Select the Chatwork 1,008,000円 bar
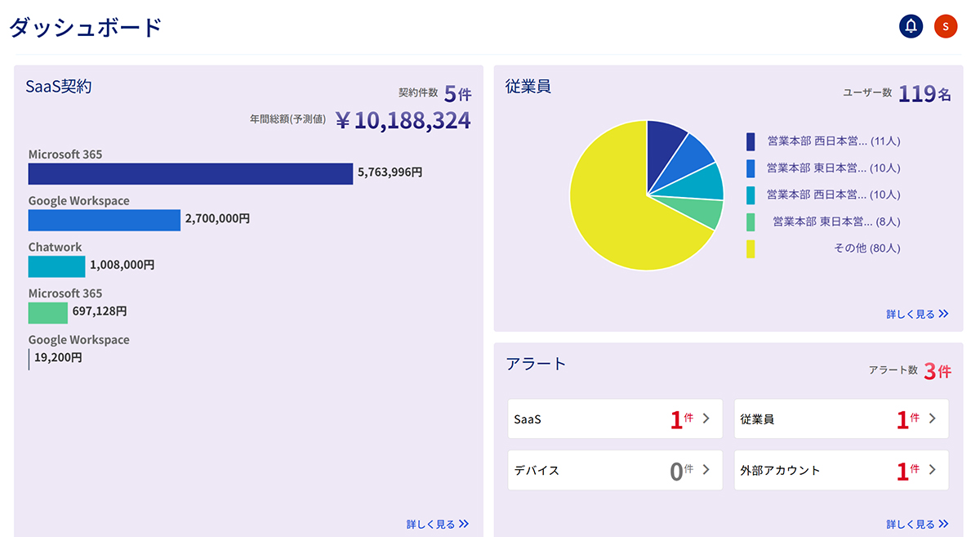 coord(56,266)
